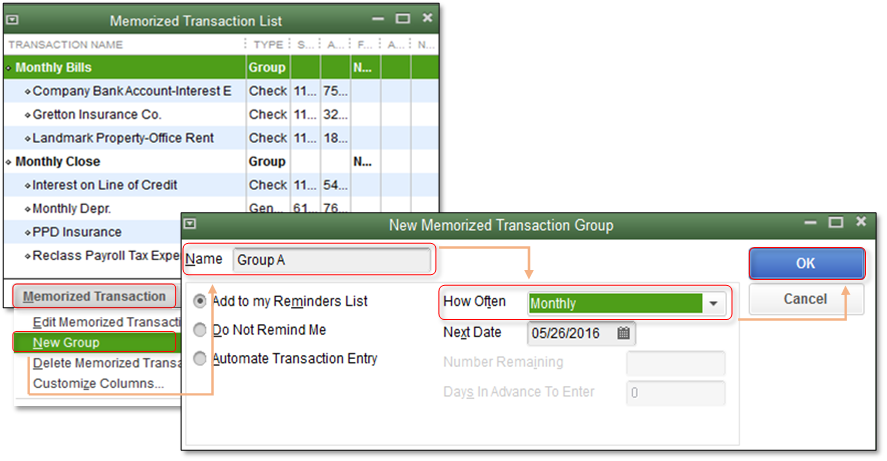Select Interest on Line of Credit row
887x461 pixels.
[x=221, y=185]
